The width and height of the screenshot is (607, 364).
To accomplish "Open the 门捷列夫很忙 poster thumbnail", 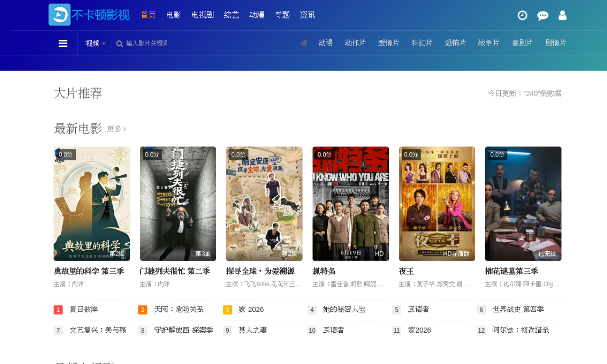I will pyautogui.click(x=178, y=204).
